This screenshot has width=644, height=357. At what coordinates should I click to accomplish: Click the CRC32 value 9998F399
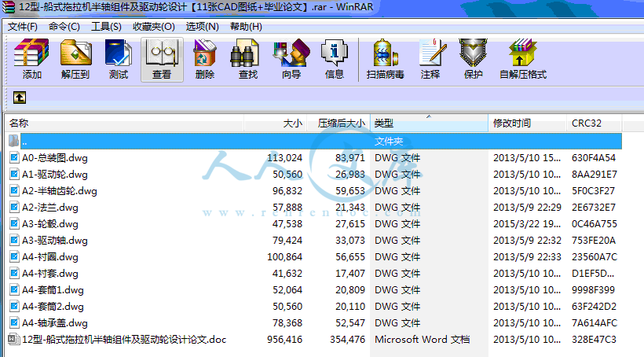(593, 290)
